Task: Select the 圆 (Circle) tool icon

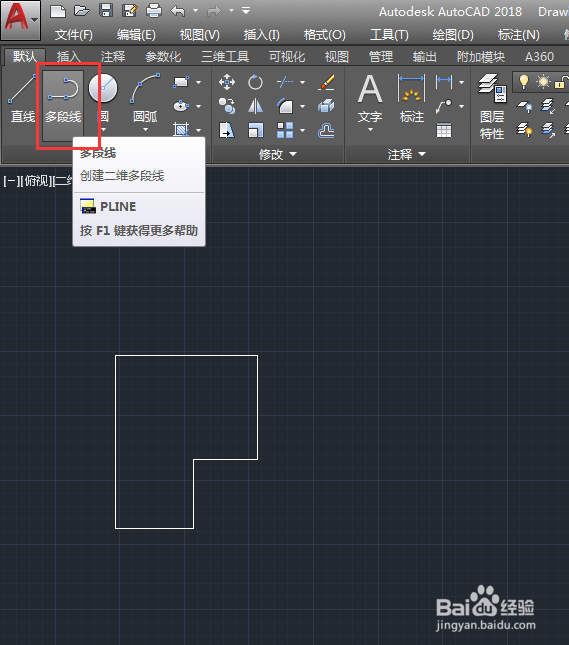Action: click(x=103, y=88)
